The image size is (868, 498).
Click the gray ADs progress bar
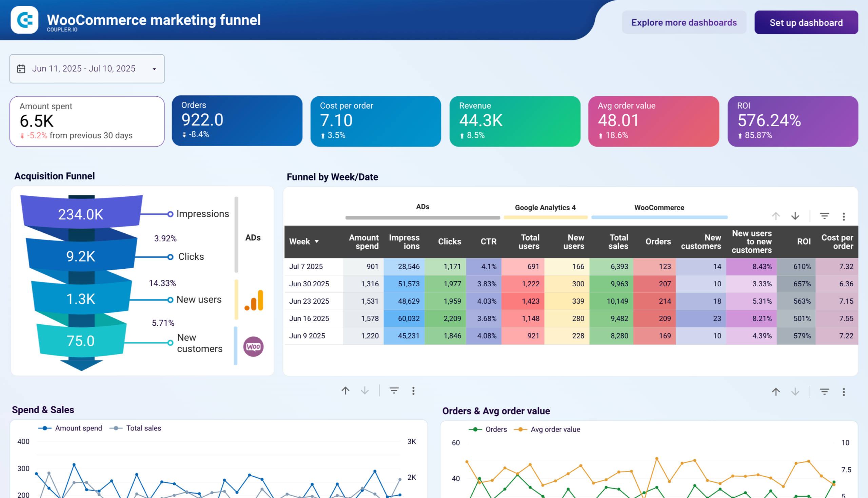422,217
